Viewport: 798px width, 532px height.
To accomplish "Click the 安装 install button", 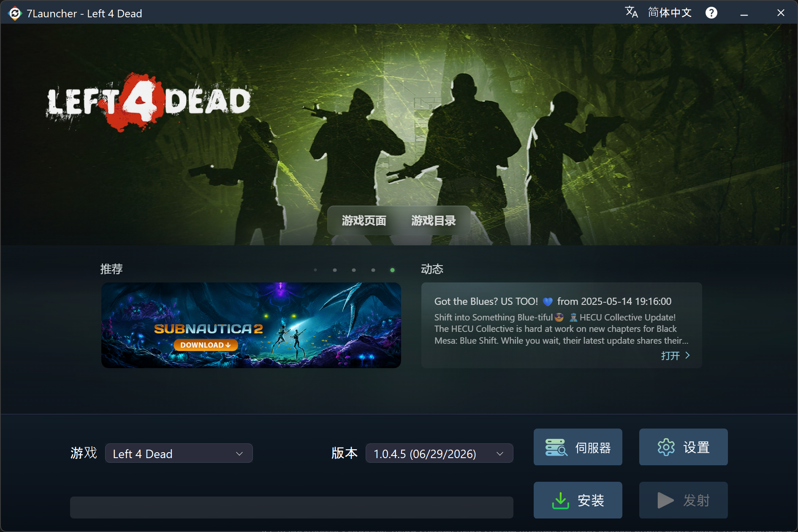I will [578, 500].
